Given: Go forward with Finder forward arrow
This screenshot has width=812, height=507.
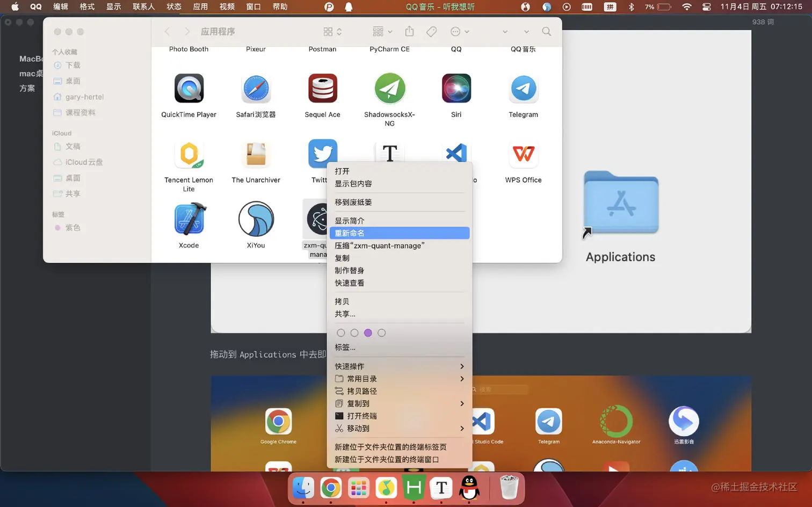Looking at the screenshot, I should pos(187,32).
